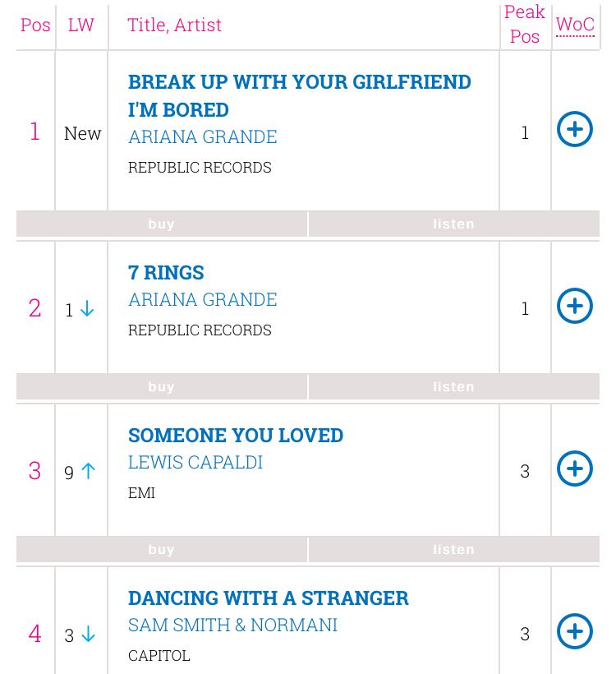Hit listen under Someone You Loved

pos(453,549)
